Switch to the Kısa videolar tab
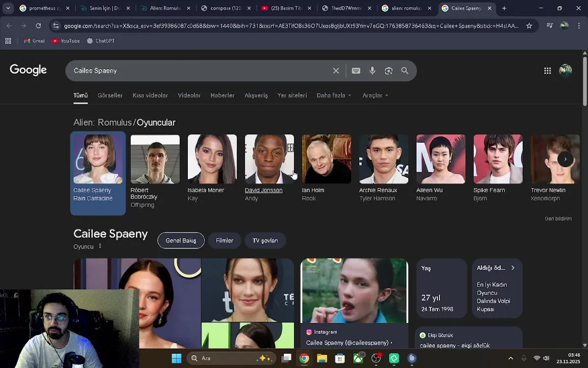The width and height of the screenshot is (588, 368). point(150,96)
